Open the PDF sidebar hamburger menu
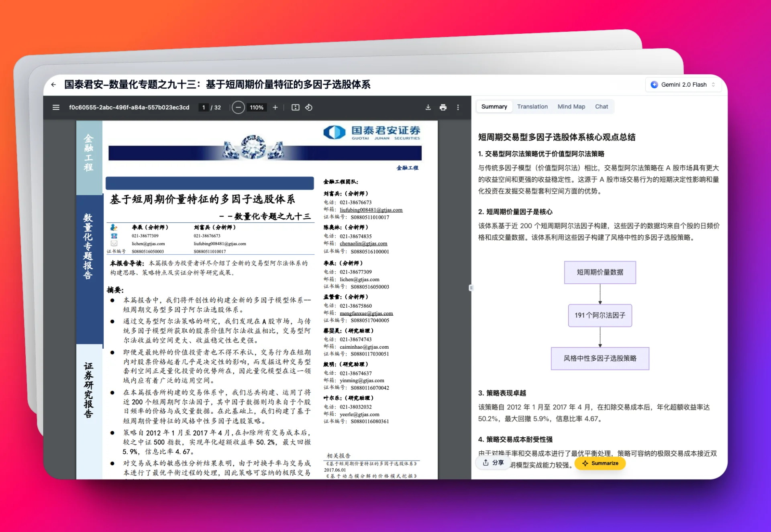The height and width of the screenshot is (532, 771). click(x=56, y=108)
